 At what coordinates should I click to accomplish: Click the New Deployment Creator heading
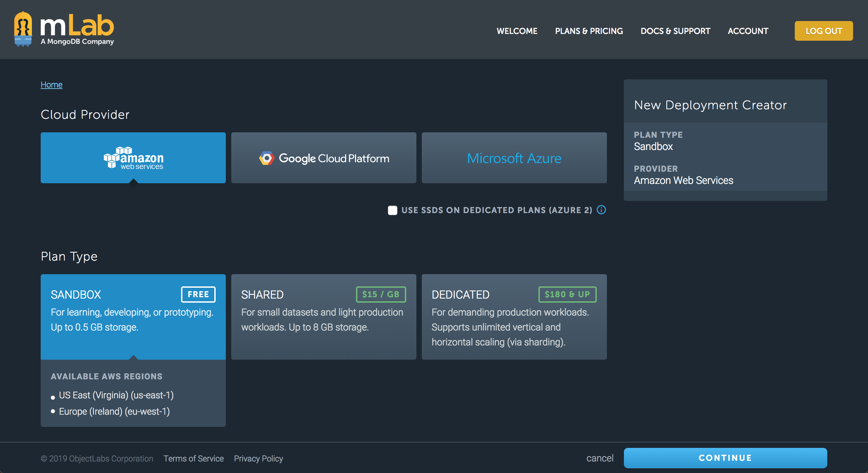tap(710, 105)
